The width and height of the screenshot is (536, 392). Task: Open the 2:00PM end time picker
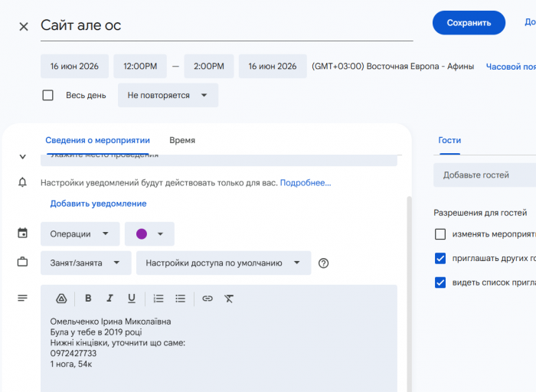tap(209, 67)
